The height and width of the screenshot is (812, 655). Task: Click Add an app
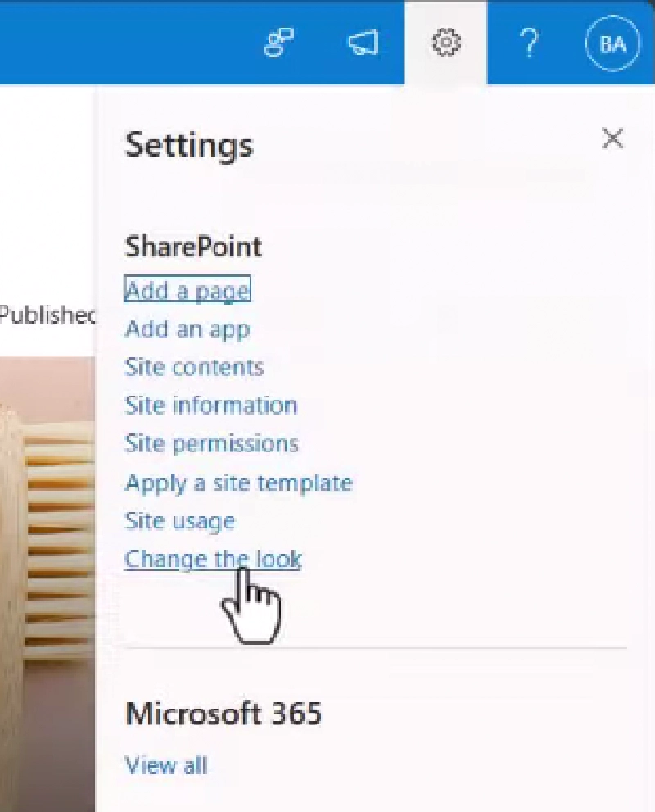(187, 329)
